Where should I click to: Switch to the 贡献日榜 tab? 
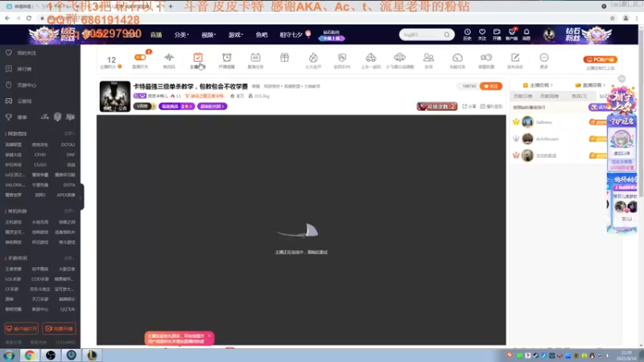click(522, 96)
